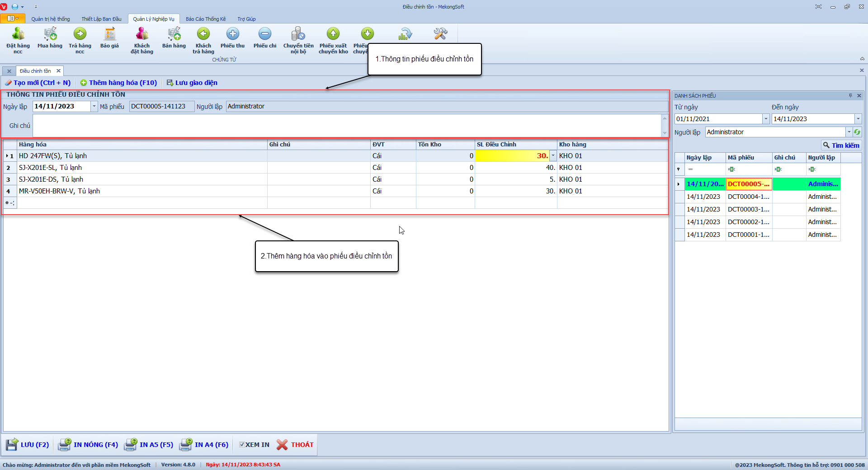
Task: Toggle the XEM IN checkbox
Action: click(x=242, y=445)
